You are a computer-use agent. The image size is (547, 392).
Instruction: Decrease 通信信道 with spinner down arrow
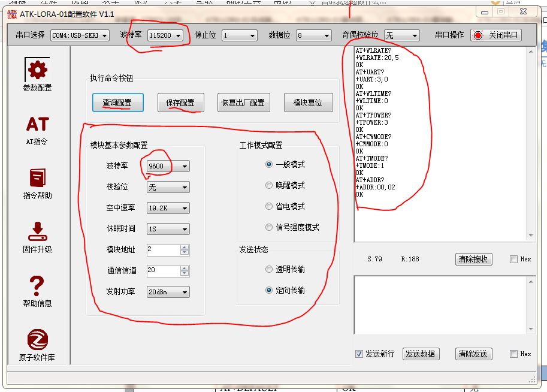click(x=185, y=273)
